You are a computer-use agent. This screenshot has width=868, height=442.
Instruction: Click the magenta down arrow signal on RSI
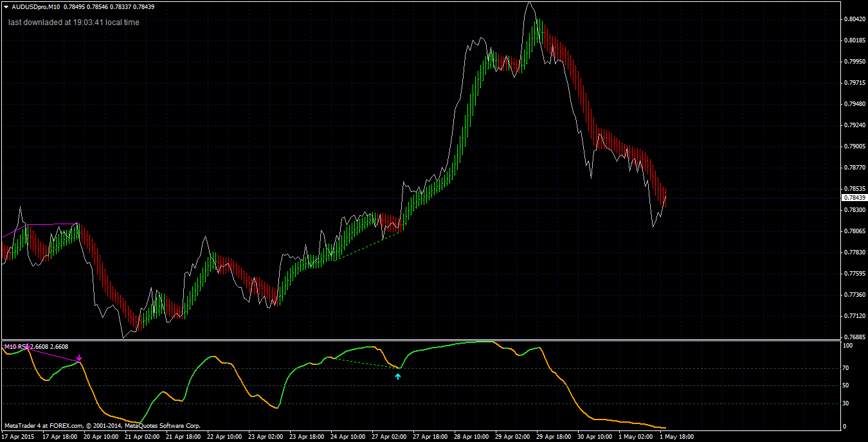pos(79,358)
